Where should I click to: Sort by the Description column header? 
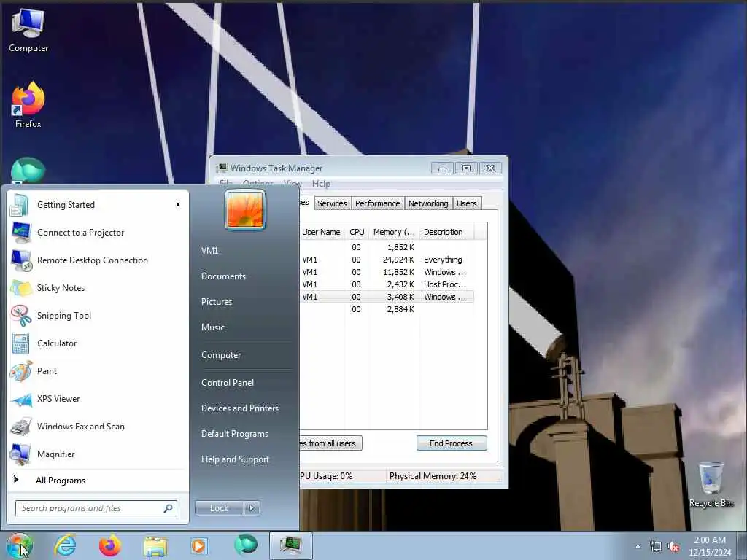coord(447,232)
